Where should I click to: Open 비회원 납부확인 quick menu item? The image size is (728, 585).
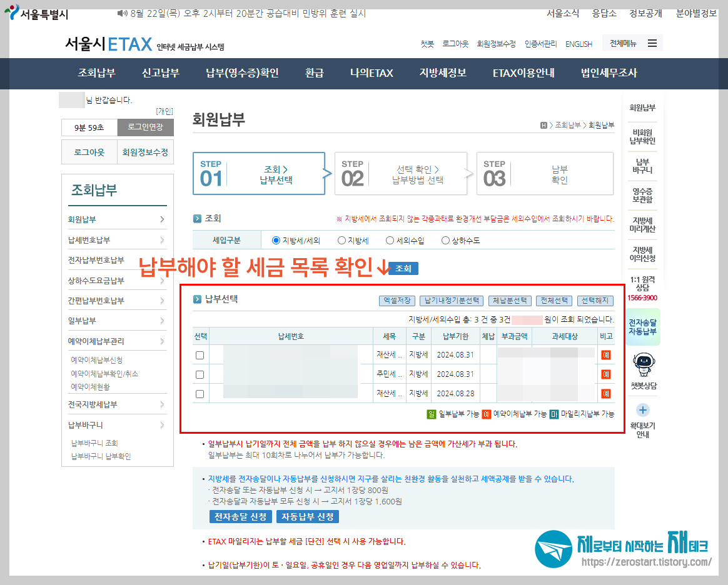tap(642, 136)
